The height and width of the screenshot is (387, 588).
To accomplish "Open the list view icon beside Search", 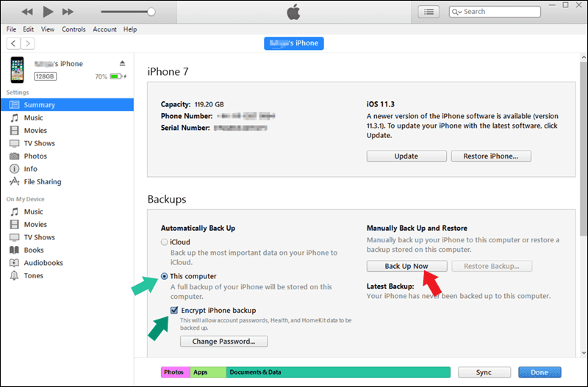I will (x=429, y=12).
